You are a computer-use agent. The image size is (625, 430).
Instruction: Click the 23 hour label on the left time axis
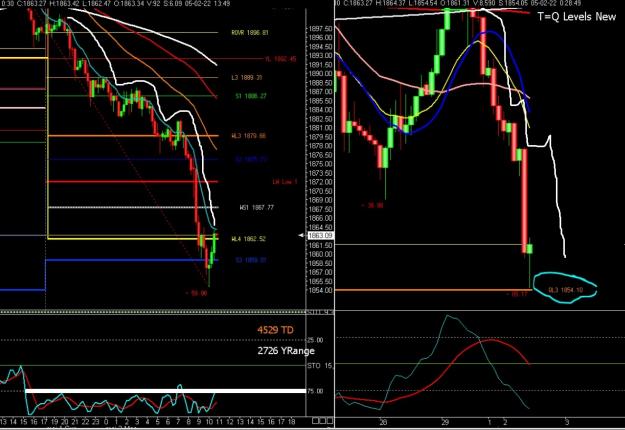point(95,422)
